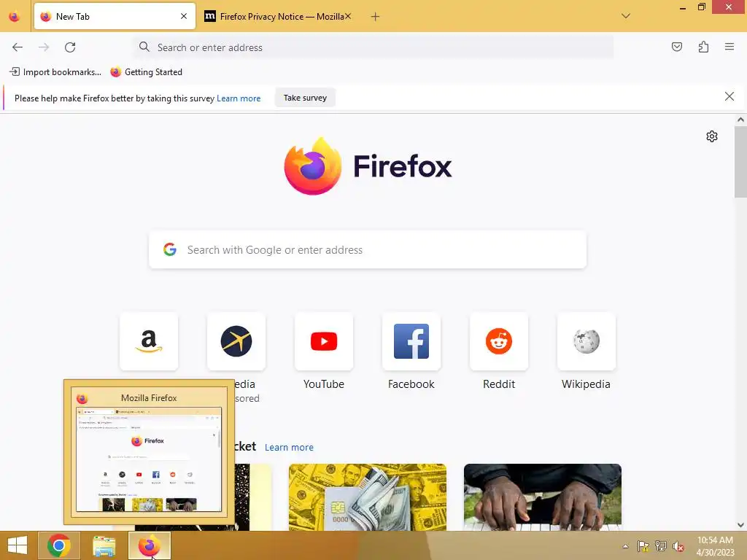
Task: Open the Save to Pocket icon
Action: coord(677,47)
